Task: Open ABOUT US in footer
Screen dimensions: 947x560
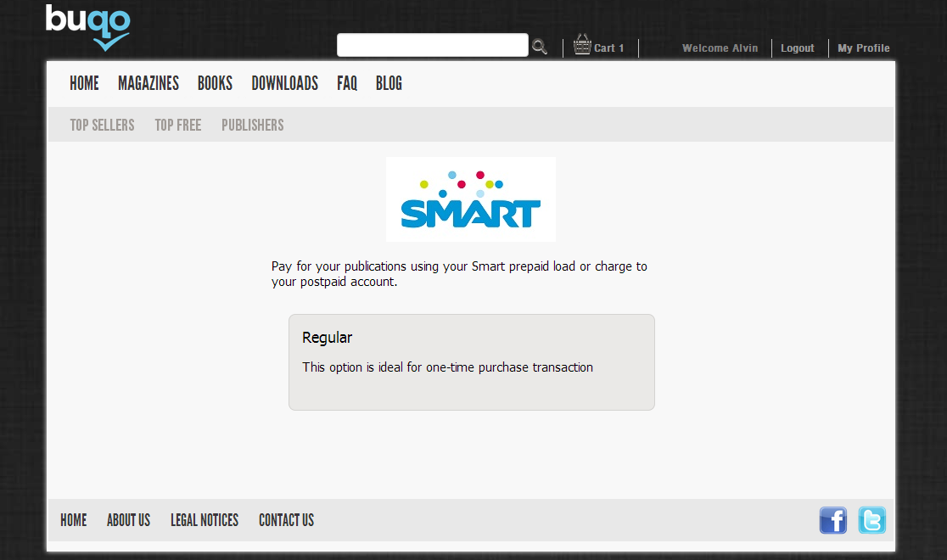Action: coord(129,520)
